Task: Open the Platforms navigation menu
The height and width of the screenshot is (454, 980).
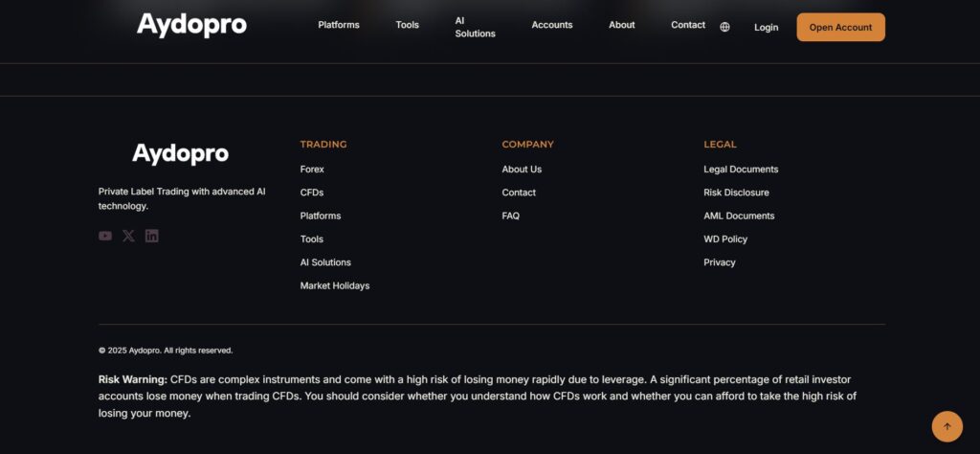Action: [339, 25]
